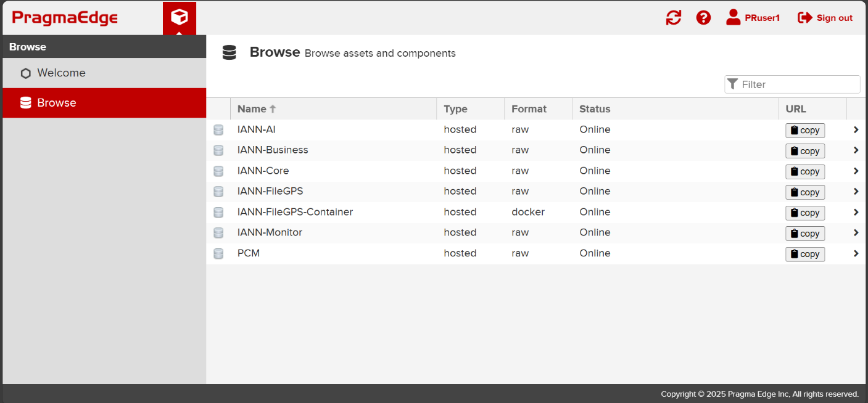Screen dimensions: 868x403
Task: Click the database icon next to IANN-AI
Action: tap(218, 129)
